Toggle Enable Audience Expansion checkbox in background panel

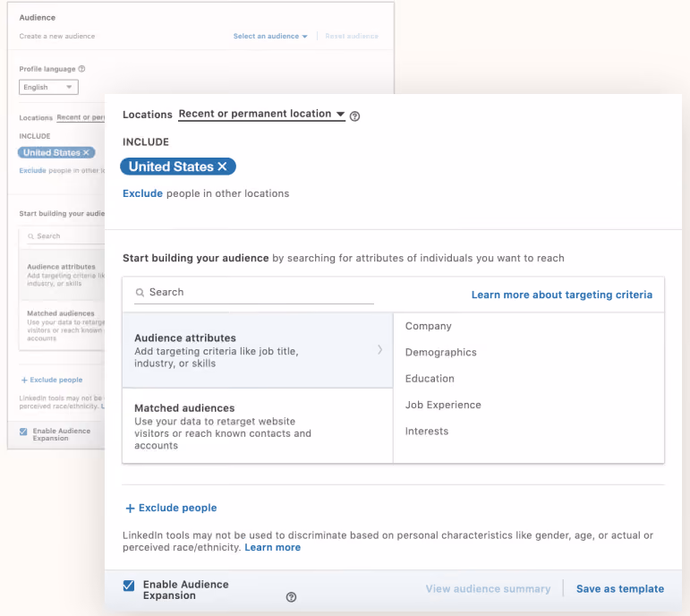coord(23,432)
